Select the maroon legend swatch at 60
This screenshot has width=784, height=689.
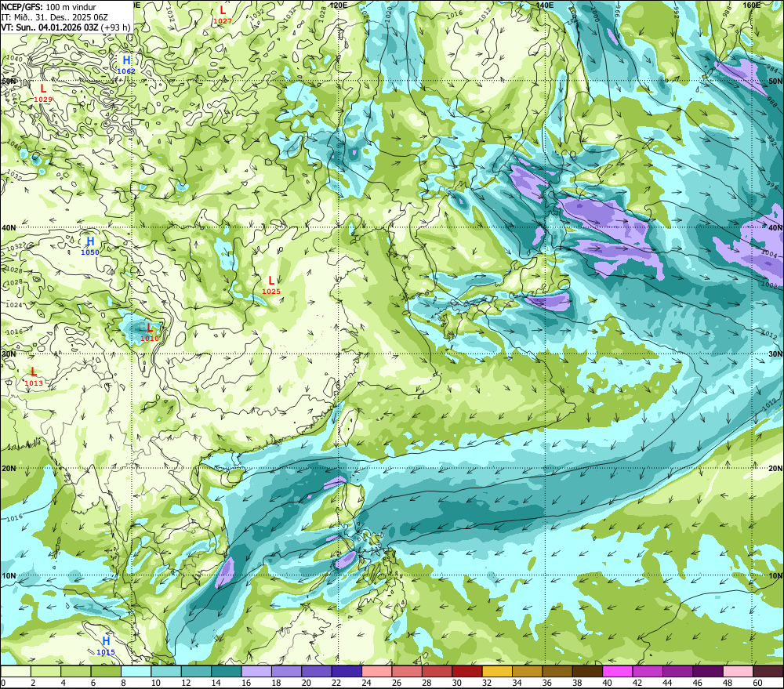[x=768, y=672]
